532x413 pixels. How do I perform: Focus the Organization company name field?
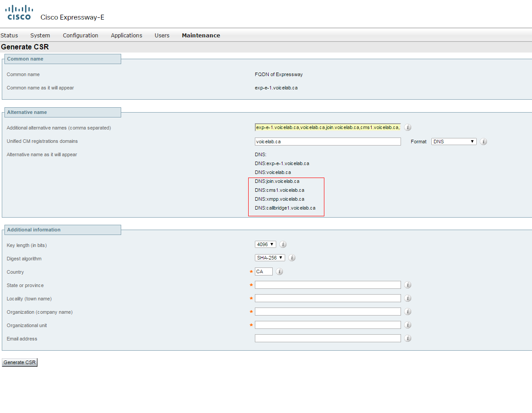coord(328,312)
